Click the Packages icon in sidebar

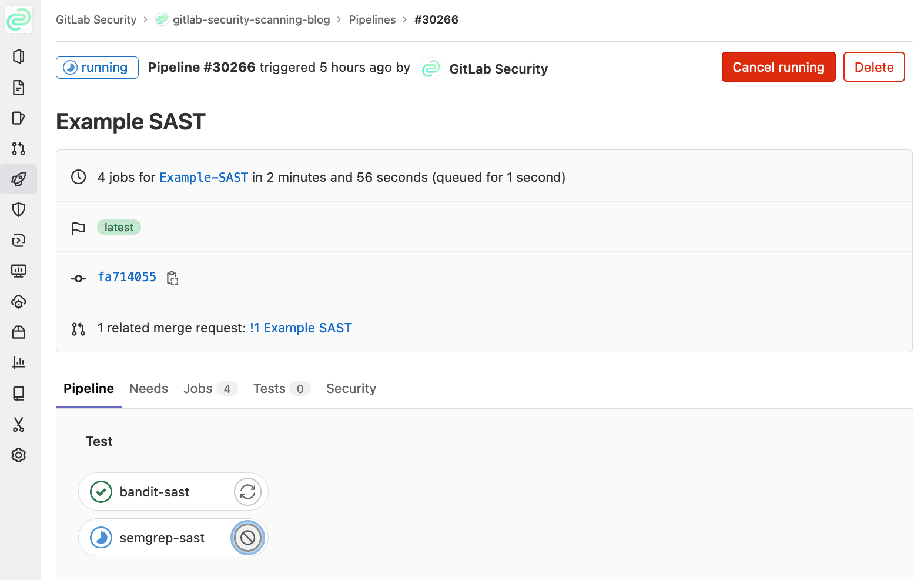tap(19, 332)
